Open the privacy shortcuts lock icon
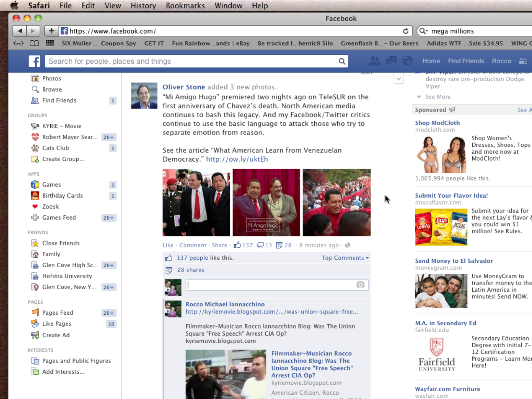This screenshot has width=532, height=399. [523, 61]
